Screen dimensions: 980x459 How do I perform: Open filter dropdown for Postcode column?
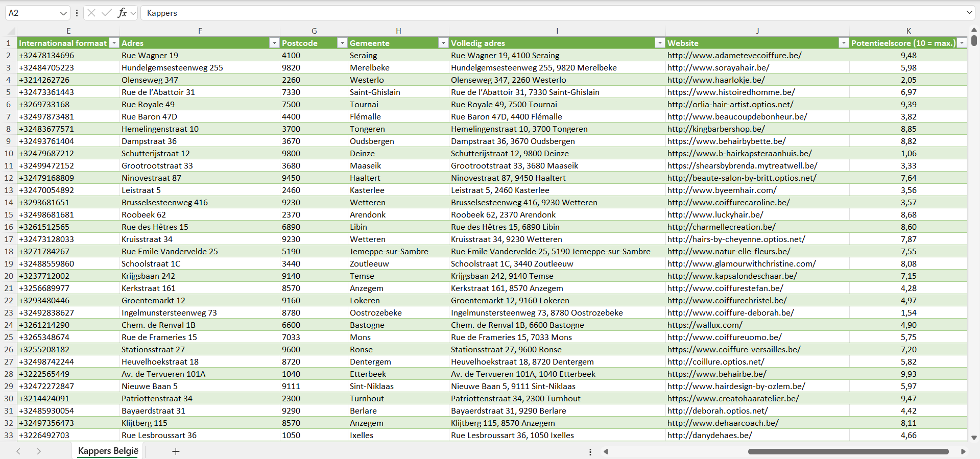(x=342, y=43)
